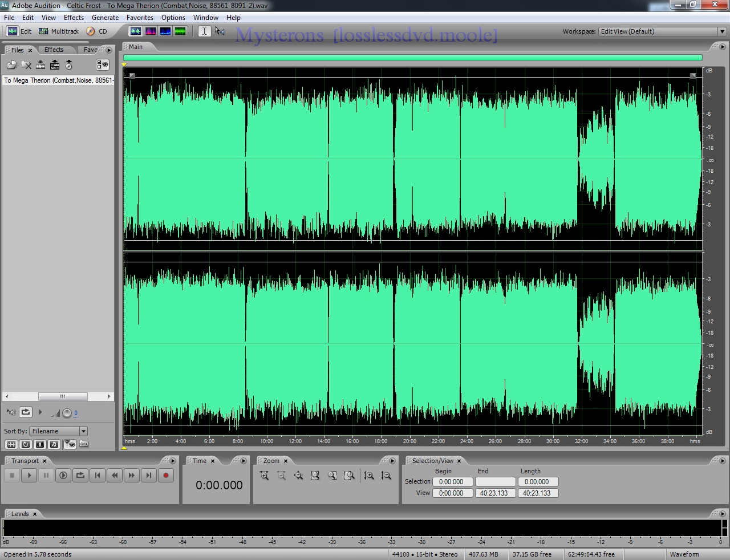Viewport: 730px width, 560px height.
Task: Toggle Loop Play button in Files panel
Action: pyautogui.click(x=26, y=412)
